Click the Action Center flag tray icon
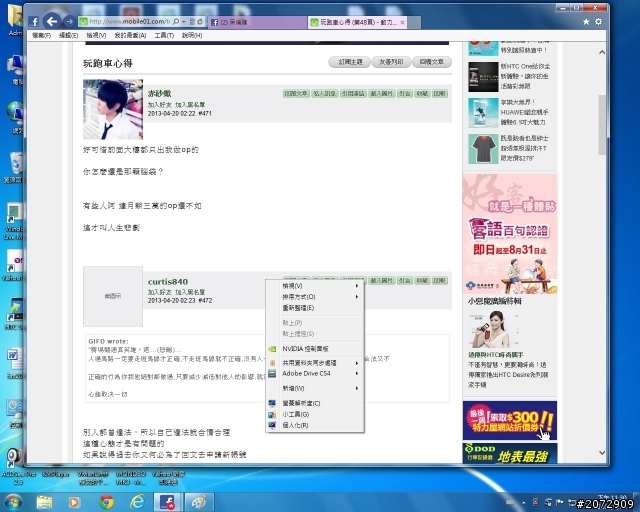 [x=560, y=502]
